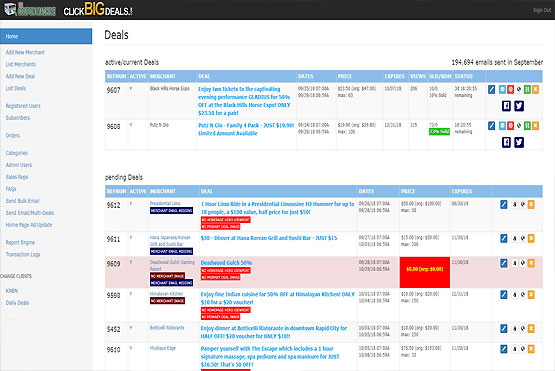Open Report Engine in sidebar

coord(20,242)
